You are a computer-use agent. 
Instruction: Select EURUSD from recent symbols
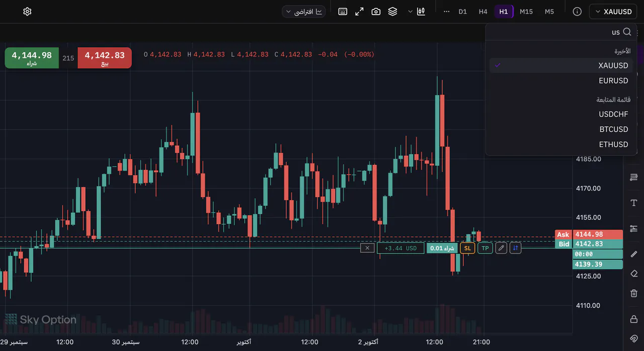pos(561,80)
